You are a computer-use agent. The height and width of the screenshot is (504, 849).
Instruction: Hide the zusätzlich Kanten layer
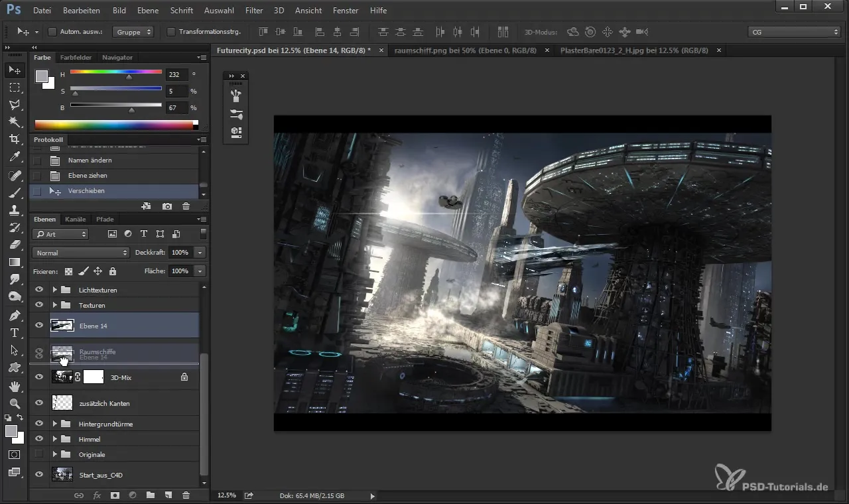(x=39, y=403)
